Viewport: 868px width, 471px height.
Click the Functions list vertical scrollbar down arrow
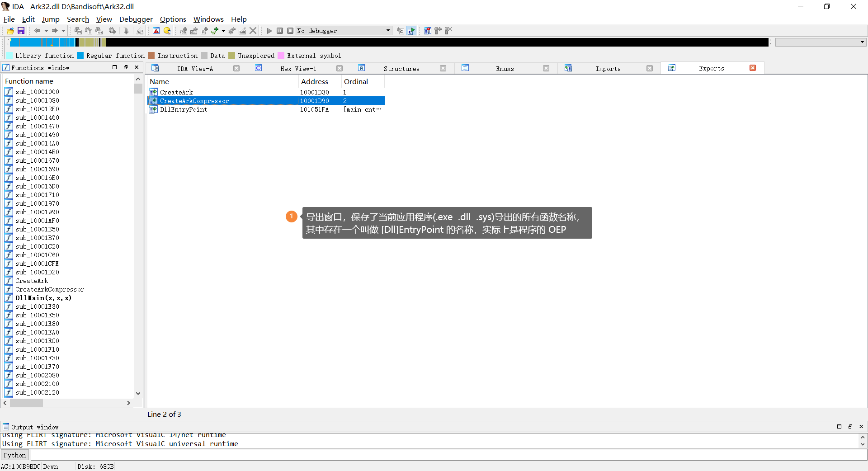(x=138, y=393)
